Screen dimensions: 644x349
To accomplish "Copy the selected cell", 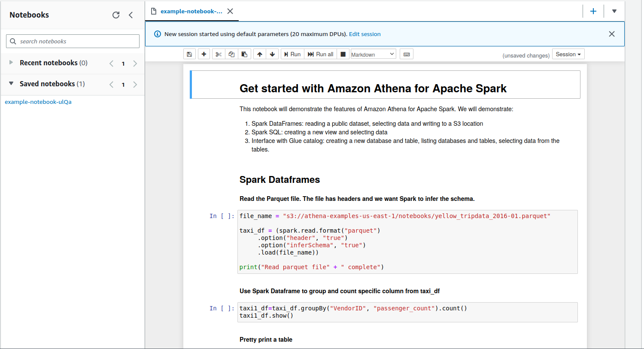I will (231, 55).
